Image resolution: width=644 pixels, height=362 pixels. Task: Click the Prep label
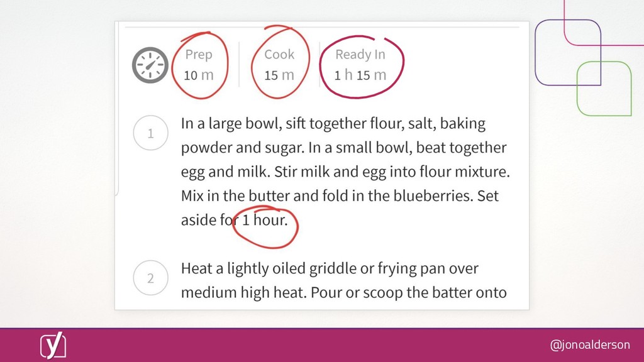coord(199,54)
